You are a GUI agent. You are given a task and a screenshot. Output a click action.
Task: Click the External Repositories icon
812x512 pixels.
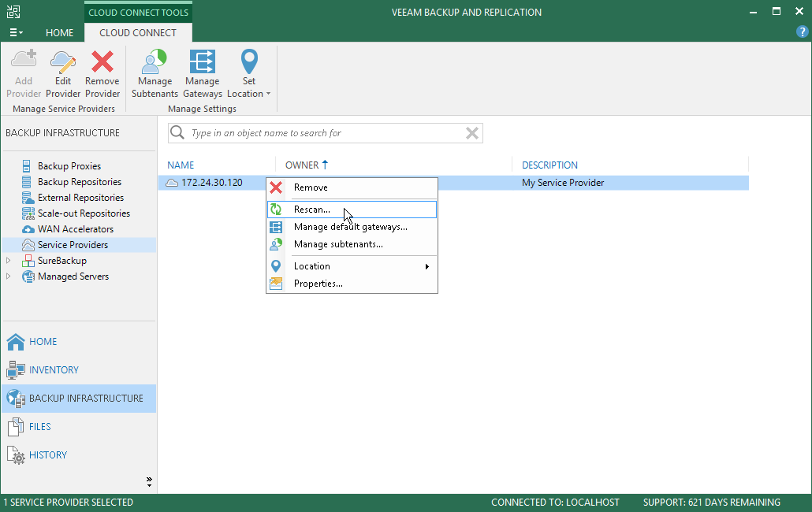pos(28,198)
